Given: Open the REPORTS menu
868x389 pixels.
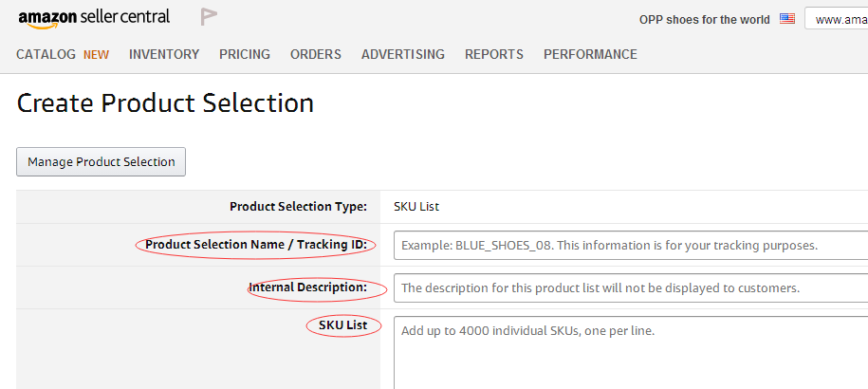Looking at the screenshot, I should 494,54.
